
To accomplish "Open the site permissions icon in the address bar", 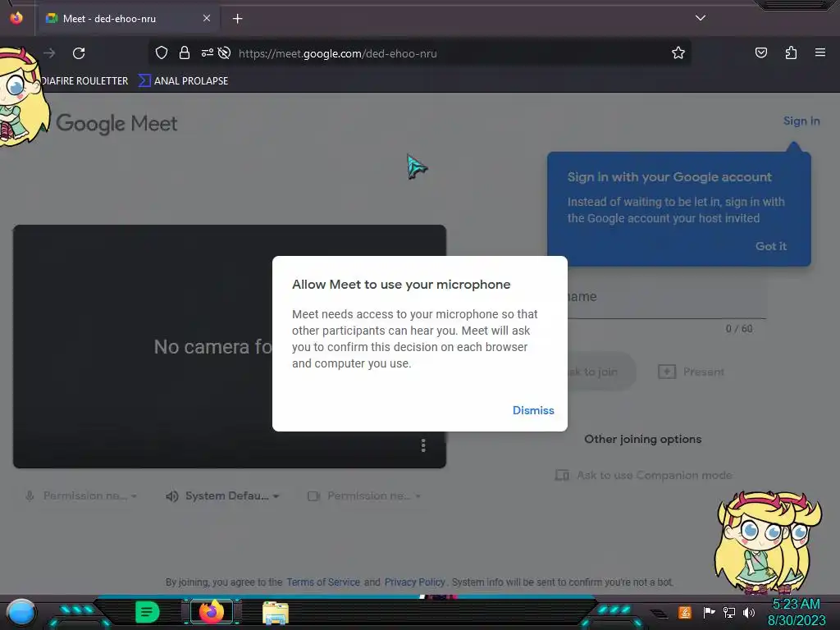I will pos(207,52).
